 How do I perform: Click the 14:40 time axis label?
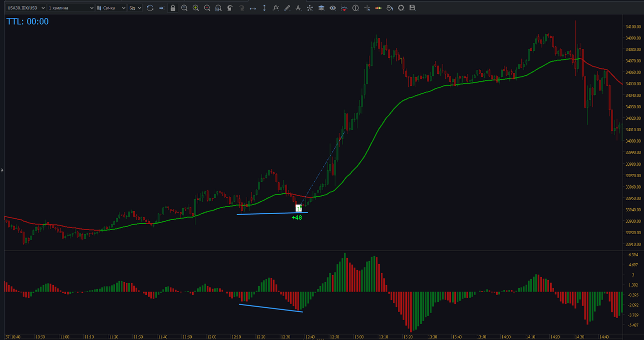point(604,337)
